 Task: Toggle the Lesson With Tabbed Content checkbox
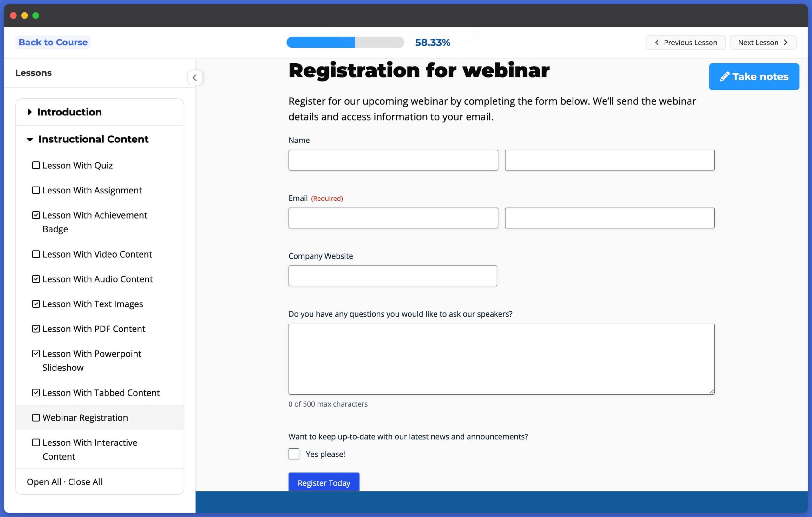(36, 393)
